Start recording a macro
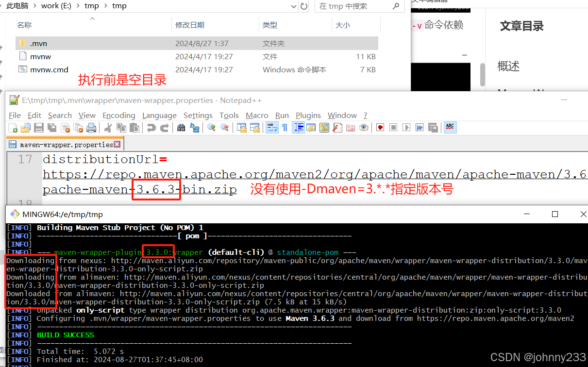The height and width of the screenshot is (367, 588). (x=380, y=127)
